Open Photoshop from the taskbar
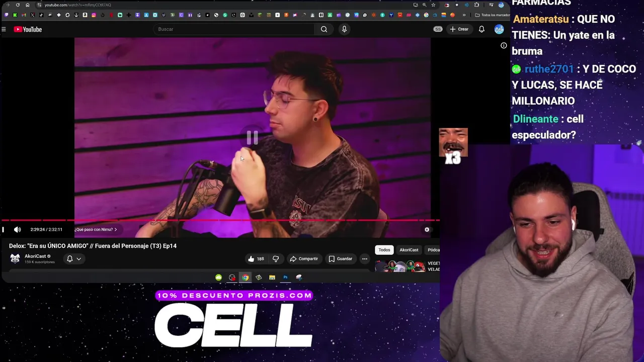Viewport: 644px width, 362px height. pyautogui.click(x=285, y=278)
